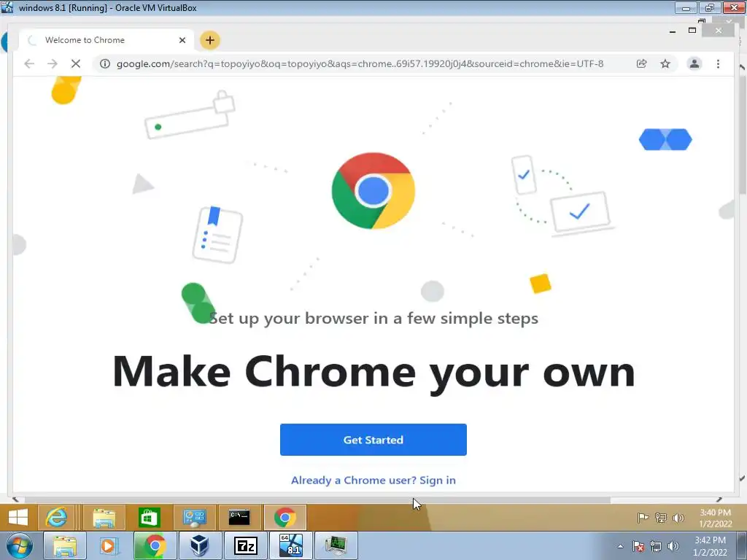Screen dimensions: 747x560
Task: Go back using Chrome's back arrow
Action: click(x=29, y=64)
